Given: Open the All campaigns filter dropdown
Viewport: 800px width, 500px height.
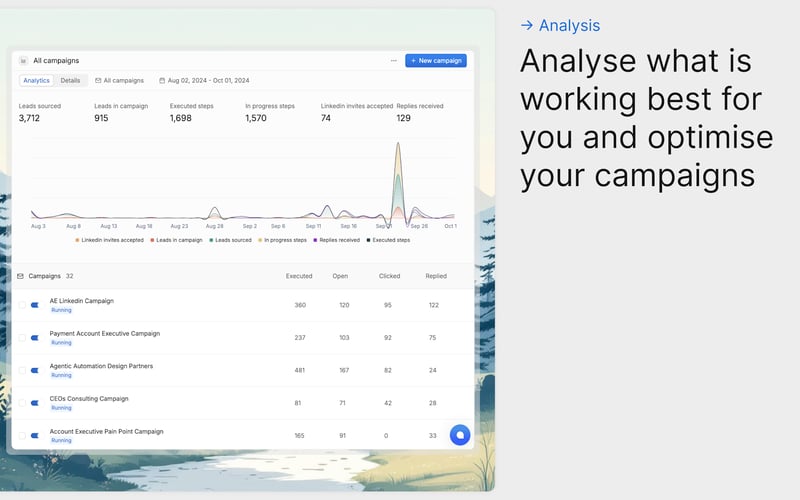Looking at the screenshot, I should click(x=119, y=81).
